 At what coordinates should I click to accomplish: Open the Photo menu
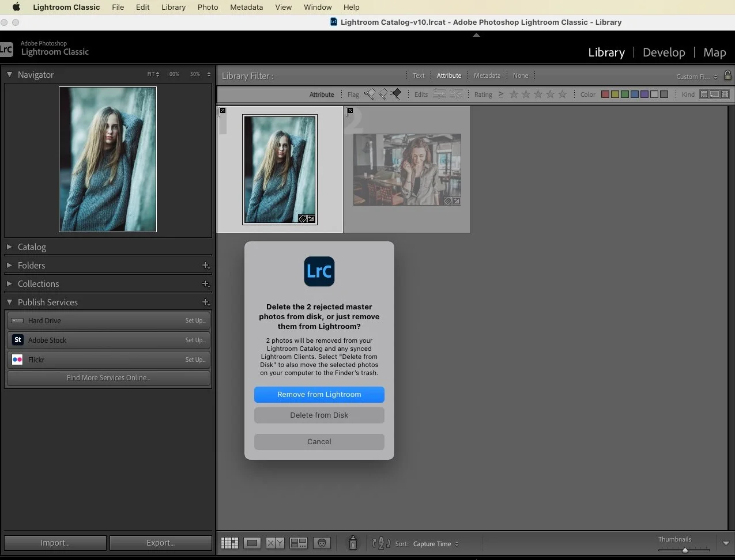point(208,7)
